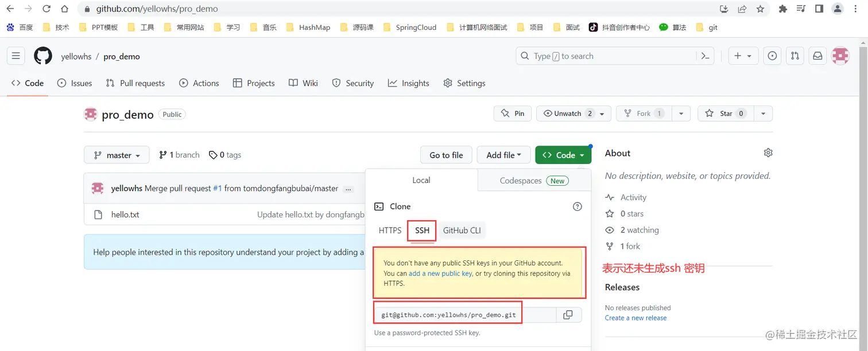Click the GitHub Octocat logo
The height and width of the screenshot is (351, 868).
coord(43,56)
